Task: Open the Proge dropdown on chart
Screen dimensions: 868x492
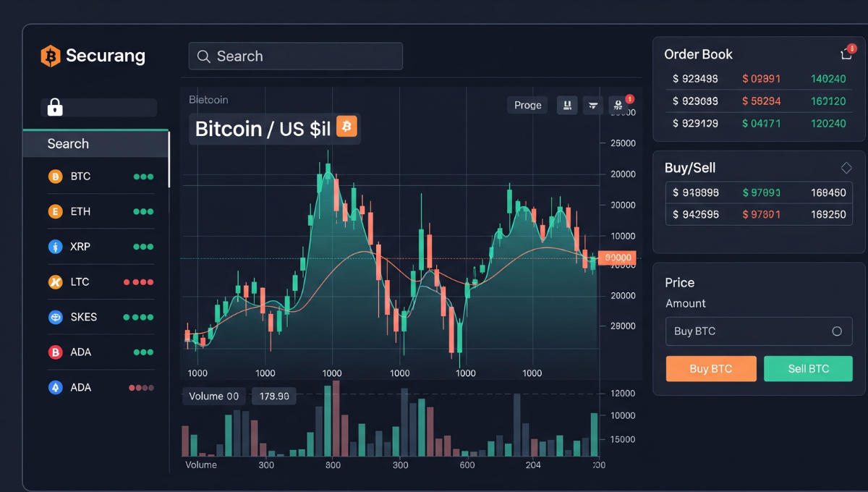Action: pos(527,106)
